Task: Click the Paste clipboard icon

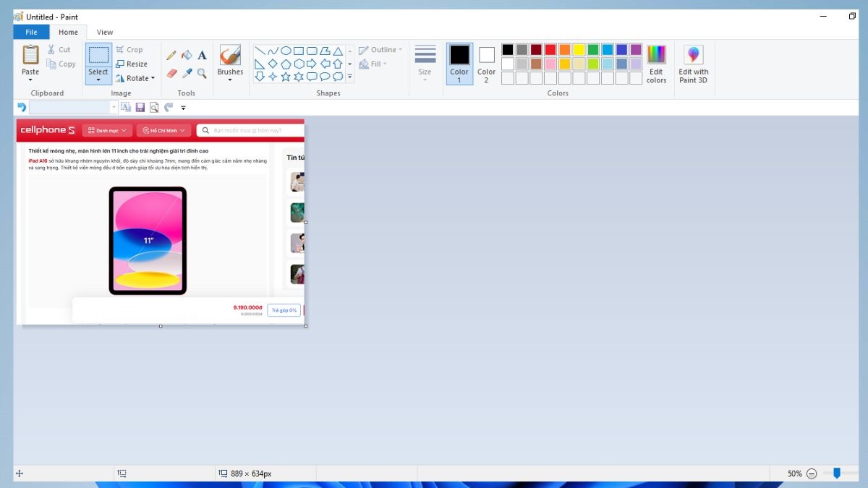Action: (x=30, y=54)
